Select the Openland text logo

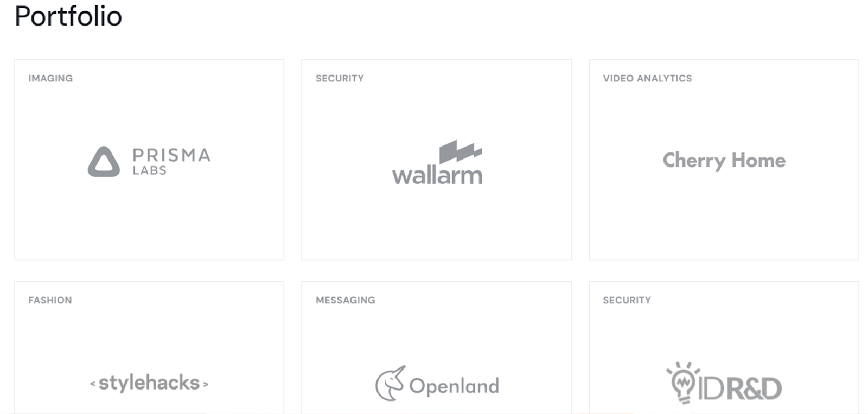point(454,386)
